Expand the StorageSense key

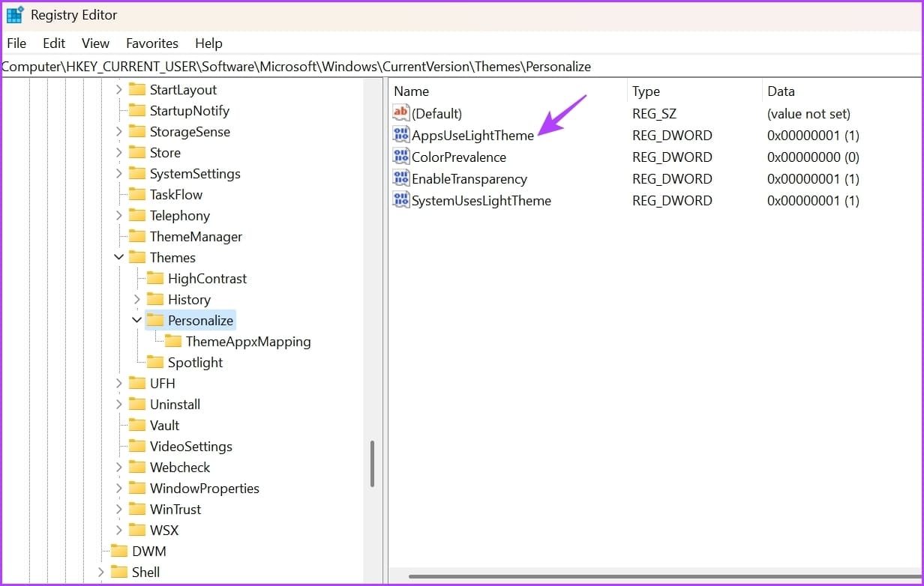tap(118, 131)
